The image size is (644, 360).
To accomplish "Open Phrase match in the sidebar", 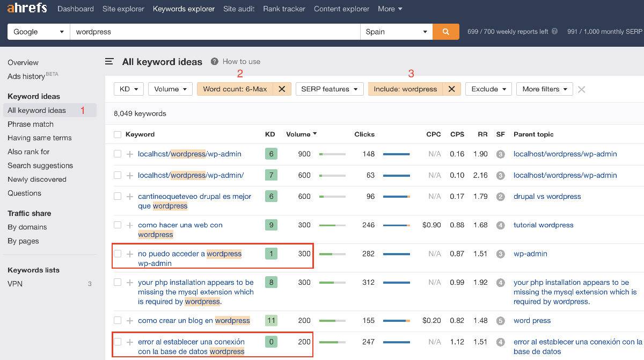I will 31,124.
